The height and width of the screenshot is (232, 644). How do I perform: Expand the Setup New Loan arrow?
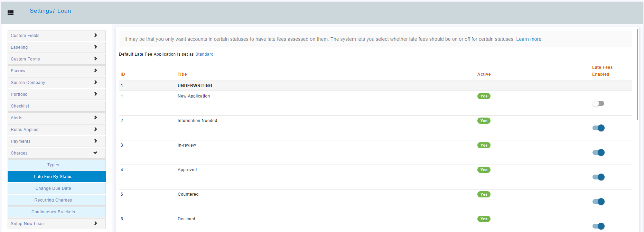tap(95, 223)
